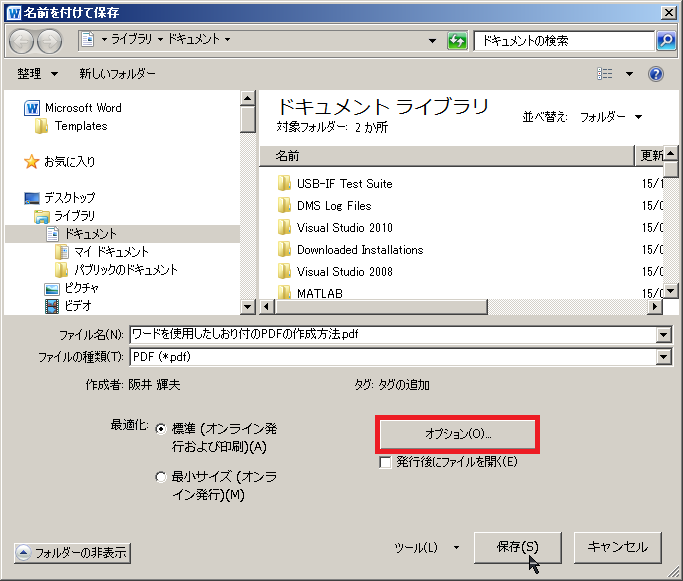The width and height of the screenshot is (683, 581).
Task: Click タグの追加 text
Action: [x=403, y=385]
